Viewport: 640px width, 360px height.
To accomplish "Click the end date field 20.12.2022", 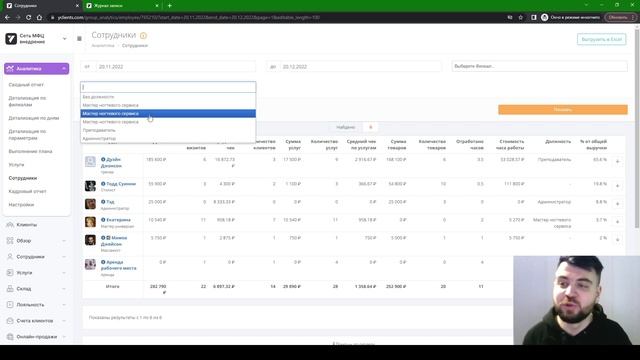I will [x=361, y=67].
